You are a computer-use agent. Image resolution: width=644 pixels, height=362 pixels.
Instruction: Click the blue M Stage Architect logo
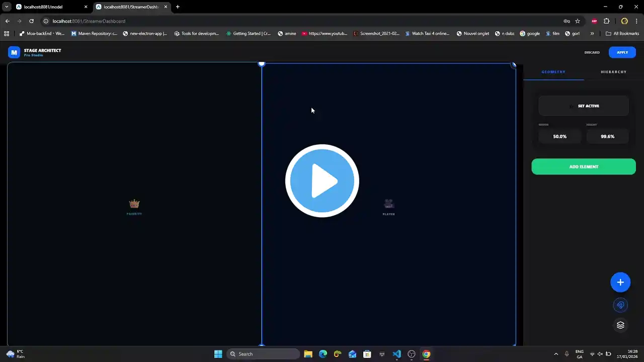point(14,52)
